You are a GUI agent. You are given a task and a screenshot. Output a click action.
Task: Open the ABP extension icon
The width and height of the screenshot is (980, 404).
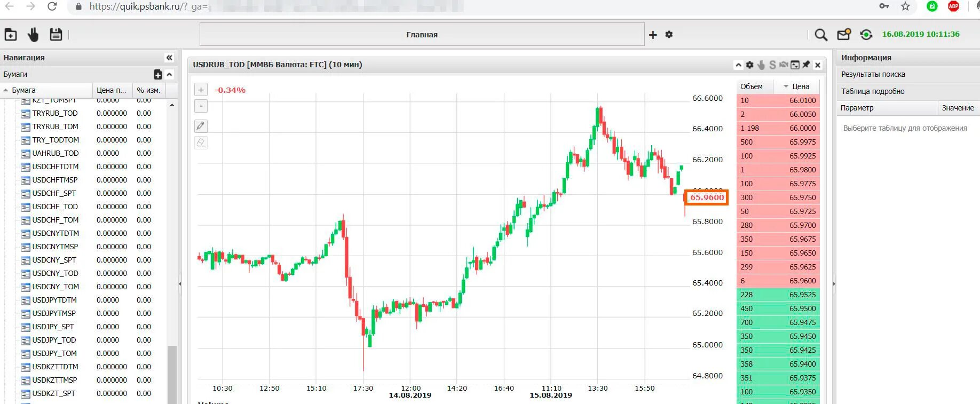click(x=953, y=6)
